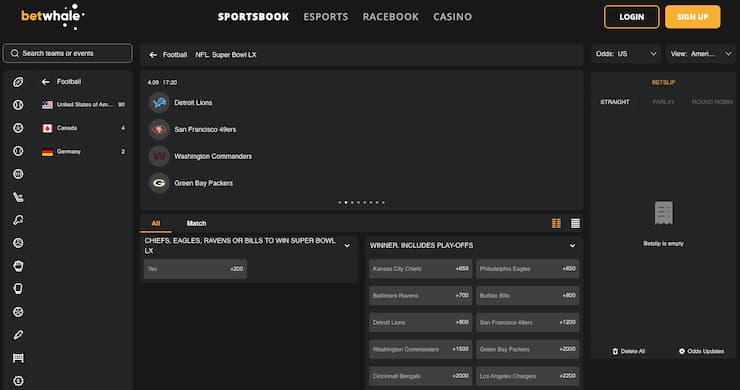This screenshot has height=390, width=740.
Task: Click the Delete All trash icon
Action: point(615,351)
